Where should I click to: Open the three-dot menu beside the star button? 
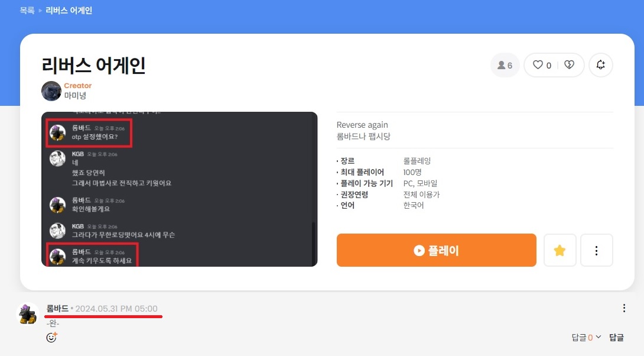click(597, 250)
